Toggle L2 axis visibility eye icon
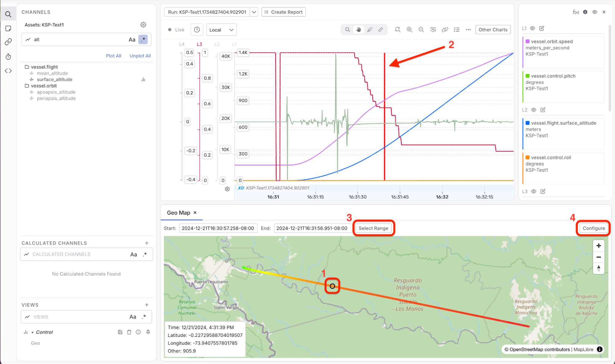 534,110
